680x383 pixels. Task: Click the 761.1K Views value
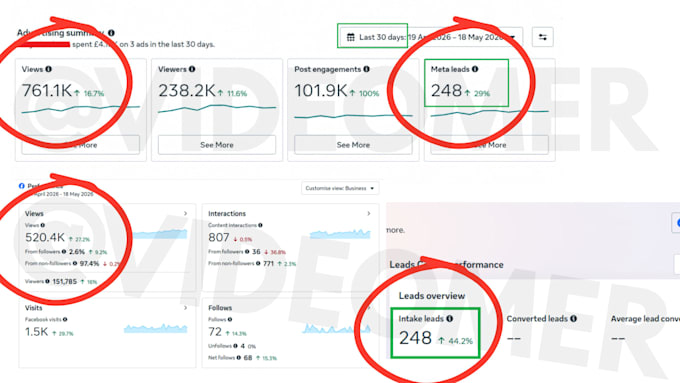click(x=47, y=91)
